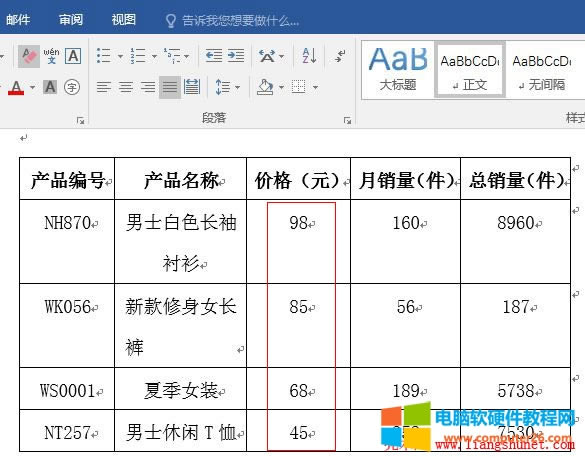Switch to 视图 ribbon tab

[x=123, y=19]
